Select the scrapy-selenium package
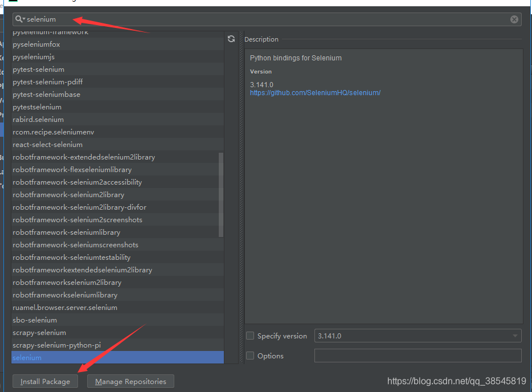 (x=117, y=333)
